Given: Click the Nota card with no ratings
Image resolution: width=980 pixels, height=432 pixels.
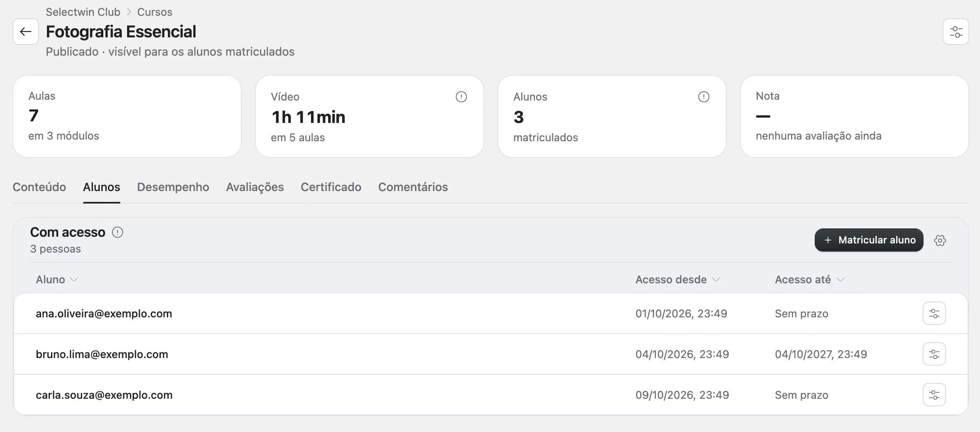Looking at the screenshot, I should coord(854,116).
